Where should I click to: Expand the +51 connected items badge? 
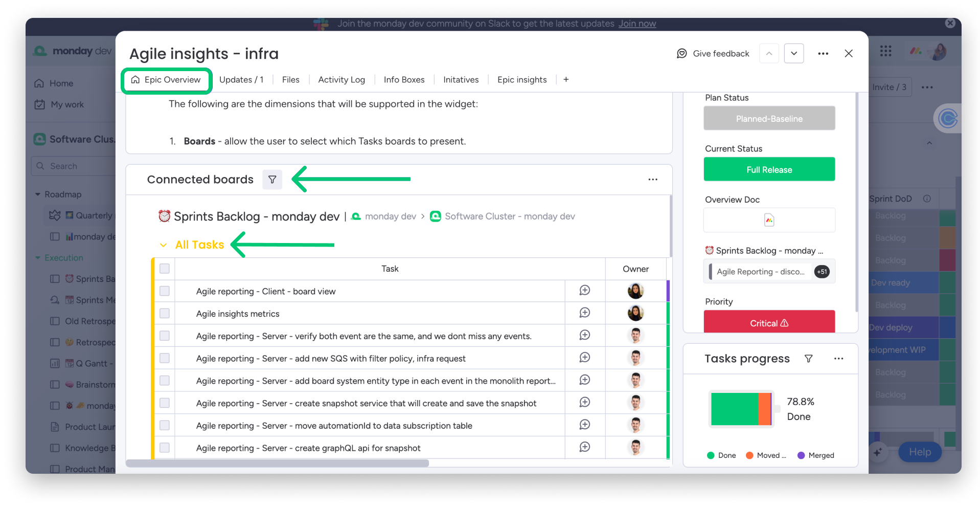(822, 272)
